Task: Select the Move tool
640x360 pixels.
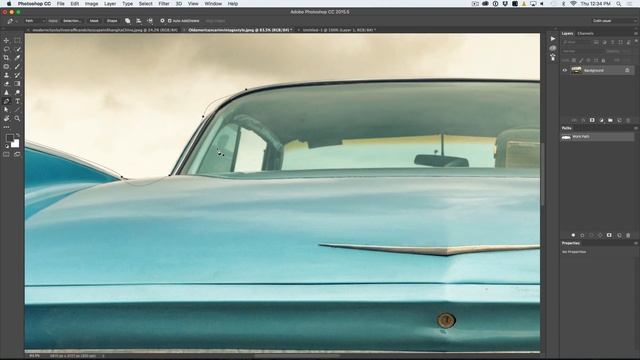Action: [6, 40]
